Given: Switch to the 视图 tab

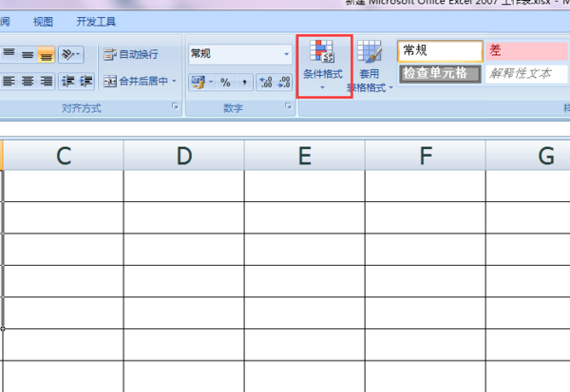Looking at the screenshot, I should 43,22.
